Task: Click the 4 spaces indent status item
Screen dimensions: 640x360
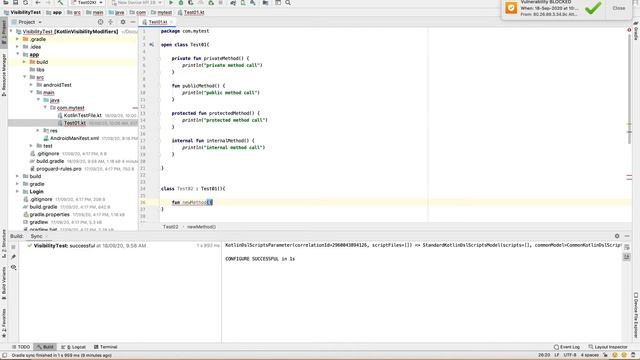Action: point(589,356)
